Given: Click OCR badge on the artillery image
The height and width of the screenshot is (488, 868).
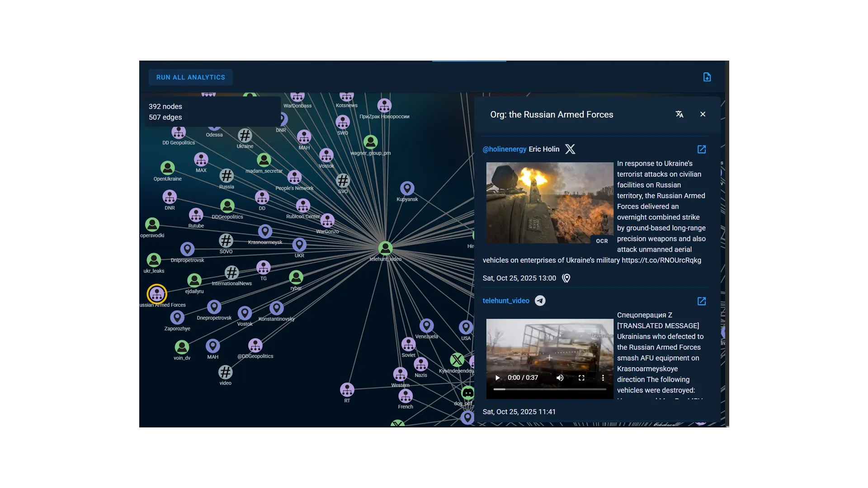Looking at the screenshot, I should 602,241.
